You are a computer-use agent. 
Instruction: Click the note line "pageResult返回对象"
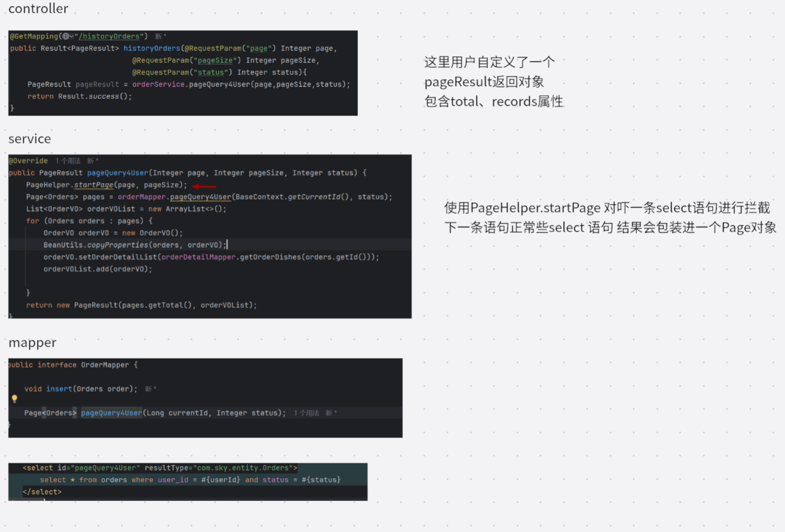[x=484, y=82]
